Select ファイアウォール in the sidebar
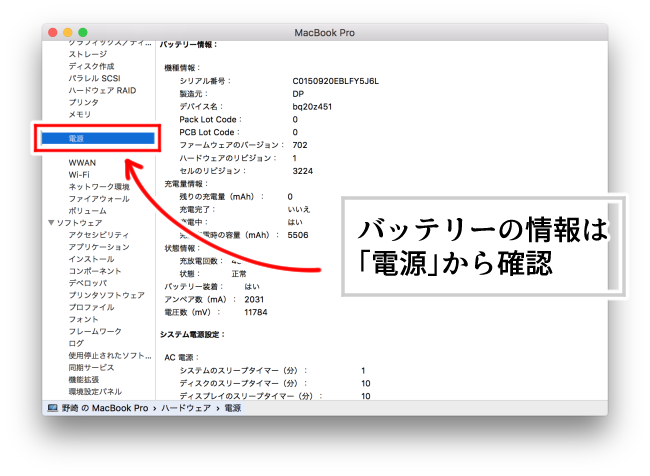 tap(99, 199)
